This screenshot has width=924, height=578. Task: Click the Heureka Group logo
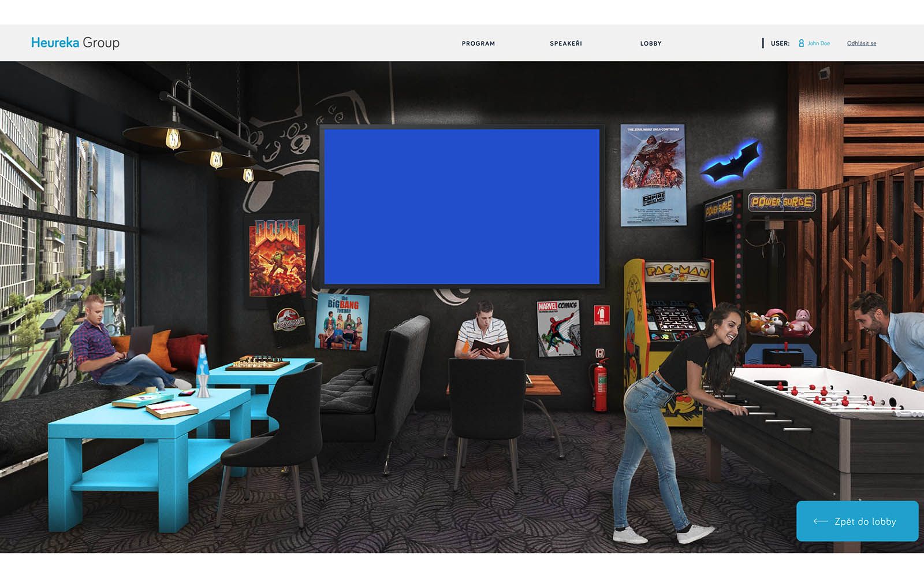pyautogui.click(x=75, y=43)
